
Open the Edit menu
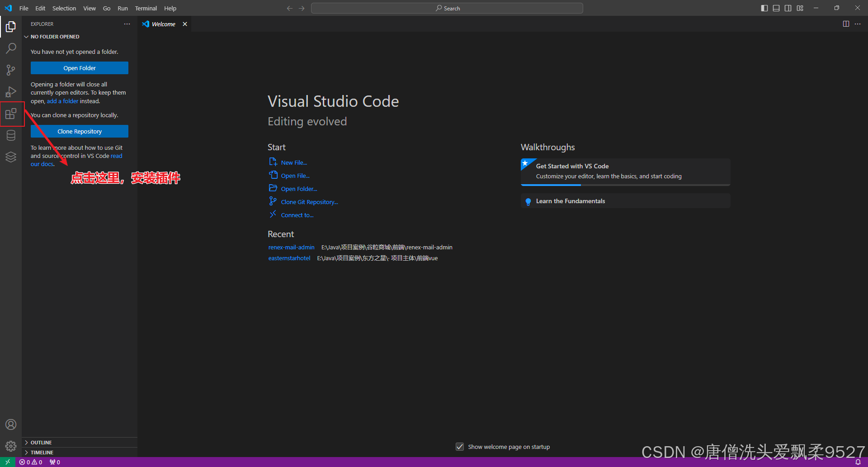coord(40,8)
